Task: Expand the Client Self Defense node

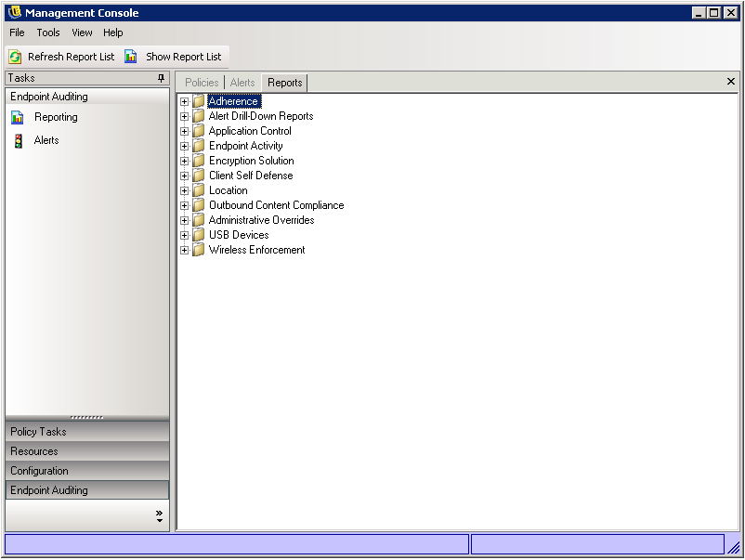Action: point(184,176)
